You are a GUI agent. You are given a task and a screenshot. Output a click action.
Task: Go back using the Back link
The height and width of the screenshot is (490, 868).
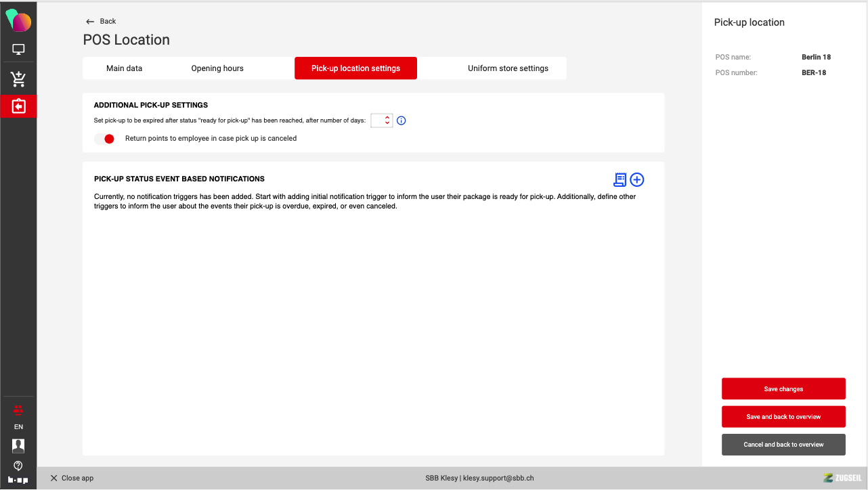(101, 21)
